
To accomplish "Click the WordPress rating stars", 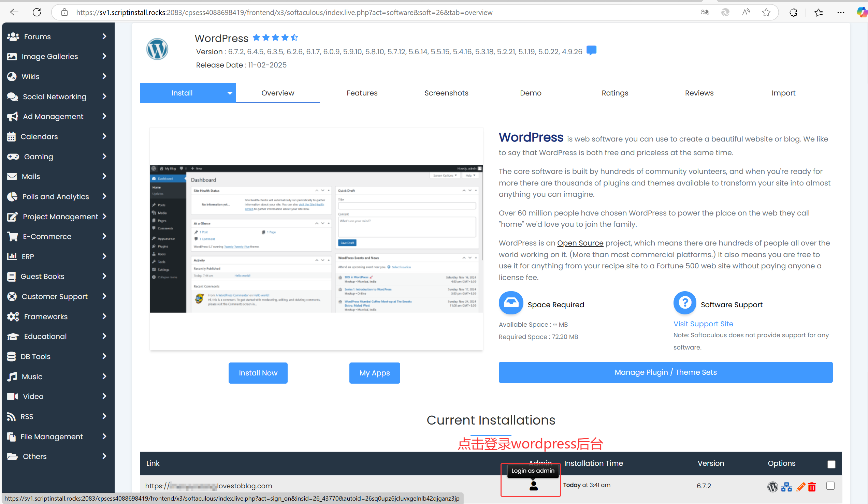I will click(x=275, y=38).
